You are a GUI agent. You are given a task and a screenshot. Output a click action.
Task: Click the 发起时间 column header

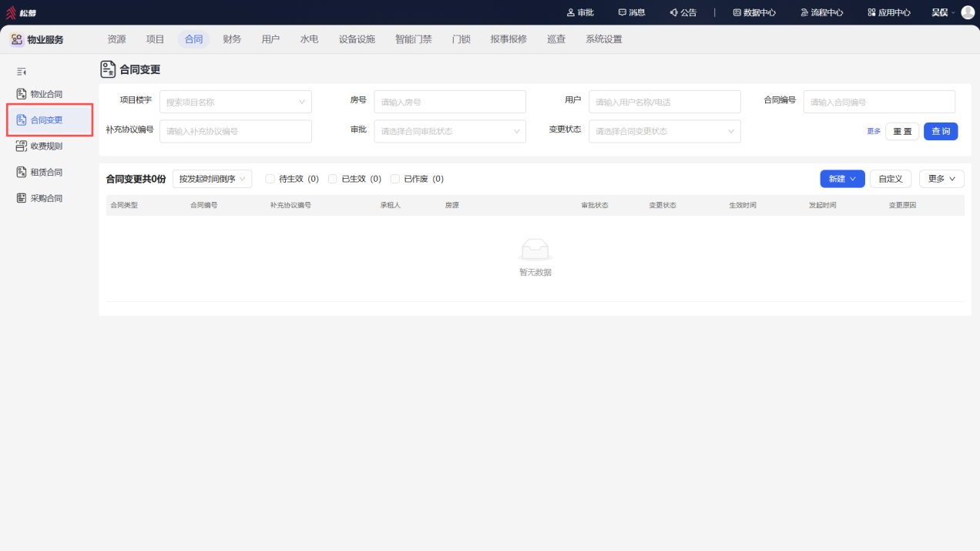coord(822,206)
